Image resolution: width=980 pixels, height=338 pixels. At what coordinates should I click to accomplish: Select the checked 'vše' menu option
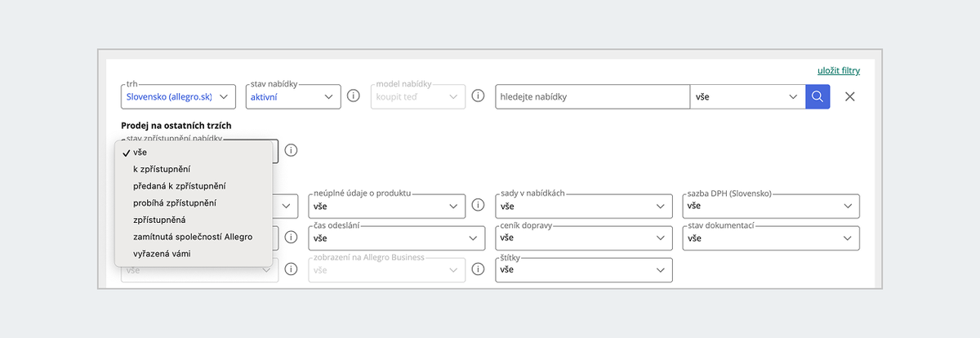[139, 153]
